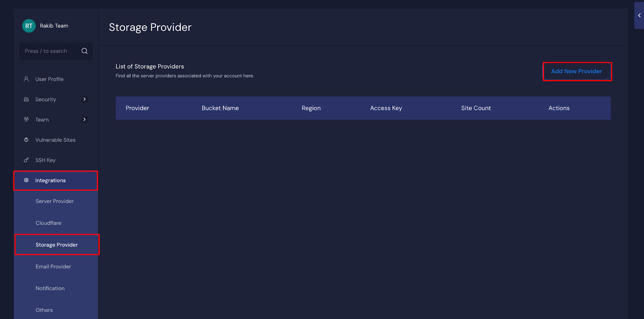Click the Vulnerable Sites bug icon
Image resolution: width=644 pixels, height=319 pixels.
pos(26,140)
